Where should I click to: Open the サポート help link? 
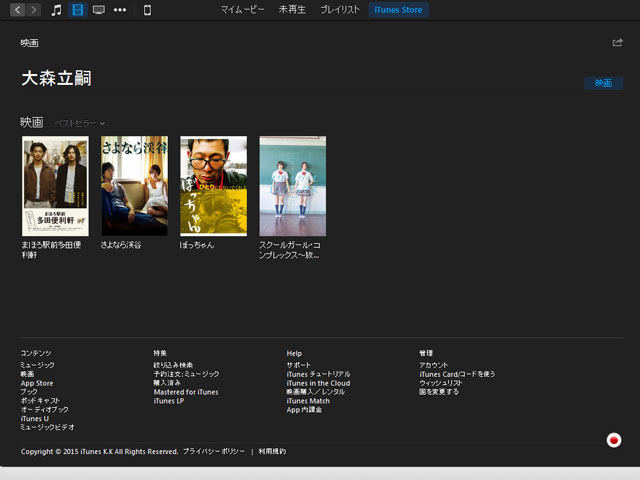tap(298, 365)
